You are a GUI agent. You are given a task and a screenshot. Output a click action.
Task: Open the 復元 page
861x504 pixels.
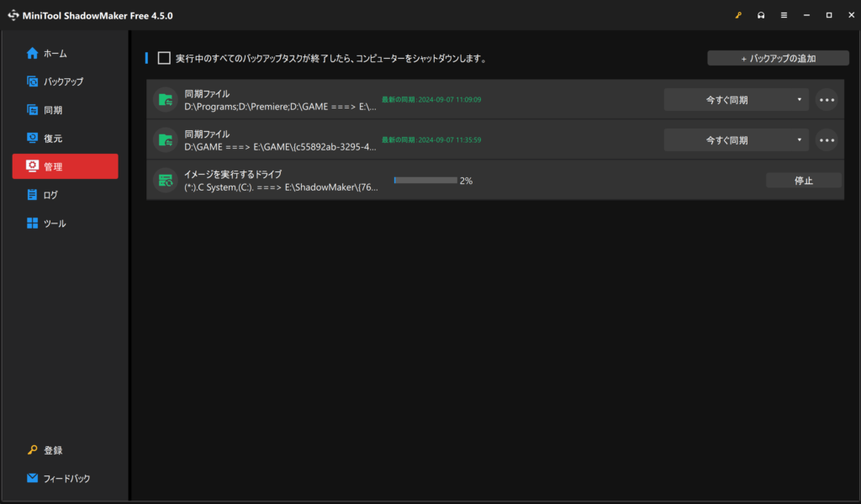click(x=66, y=138)
